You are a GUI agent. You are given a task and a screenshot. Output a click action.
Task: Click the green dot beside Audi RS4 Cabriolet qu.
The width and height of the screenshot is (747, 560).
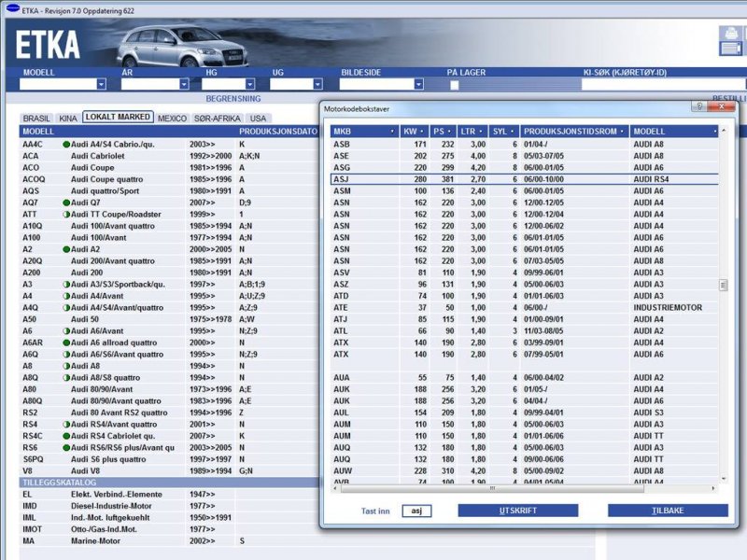(x=66, y=435)
